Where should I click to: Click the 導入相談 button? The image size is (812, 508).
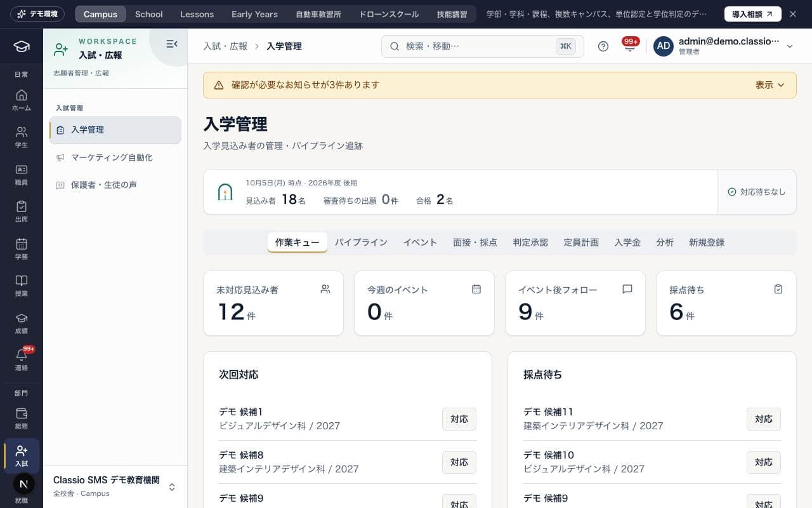(752, 14)
